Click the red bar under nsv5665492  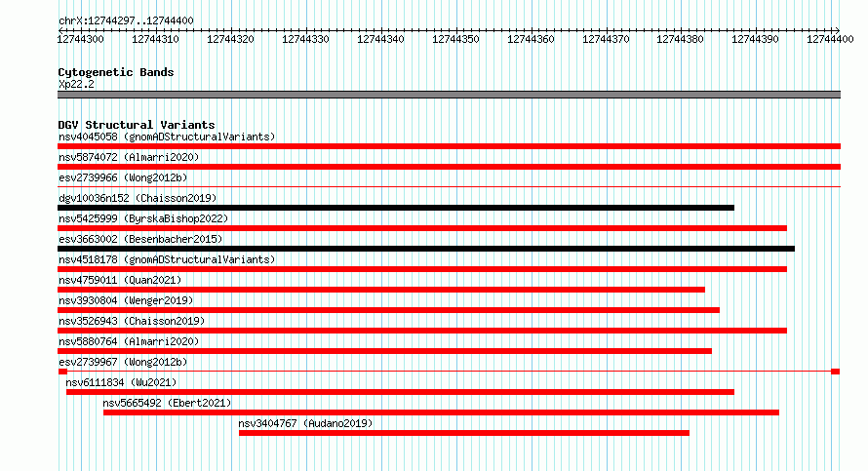441,412
